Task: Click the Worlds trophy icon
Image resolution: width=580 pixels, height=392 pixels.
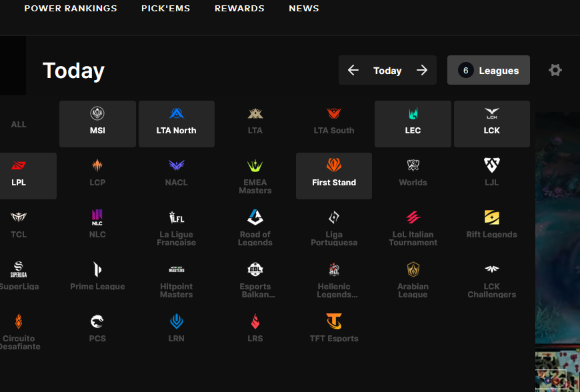Action: tap(413, 165)
